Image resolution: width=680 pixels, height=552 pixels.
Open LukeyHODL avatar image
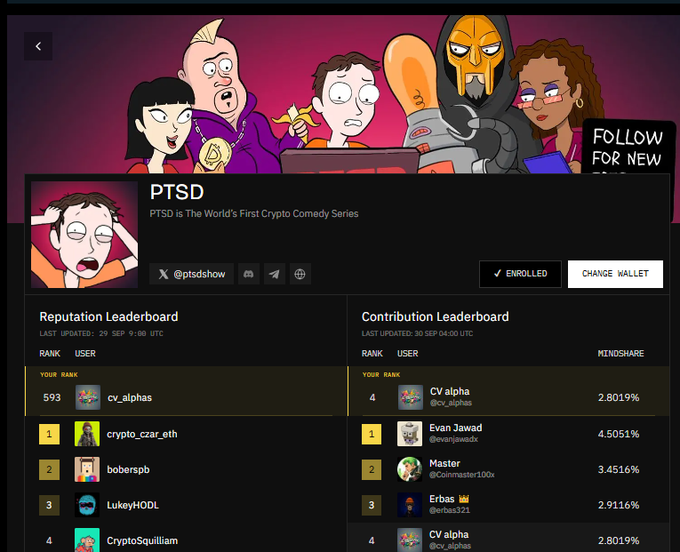tap(87, 505)
